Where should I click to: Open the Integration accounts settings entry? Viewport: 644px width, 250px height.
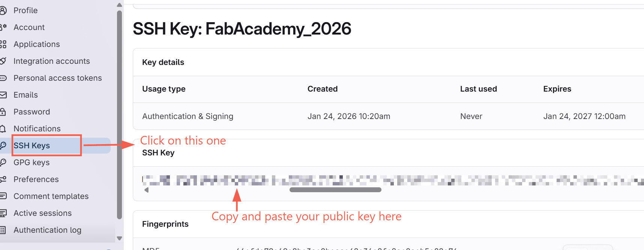(x=51, y=61)
